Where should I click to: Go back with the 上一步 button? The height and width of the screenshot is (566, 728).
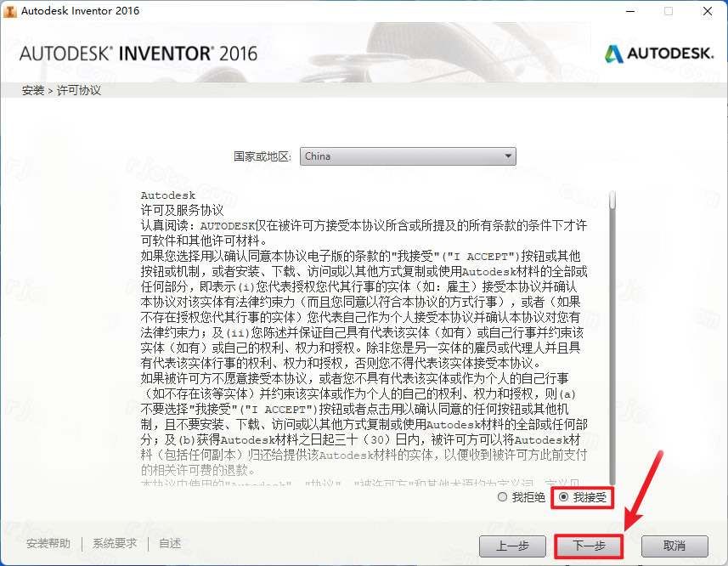512,546
